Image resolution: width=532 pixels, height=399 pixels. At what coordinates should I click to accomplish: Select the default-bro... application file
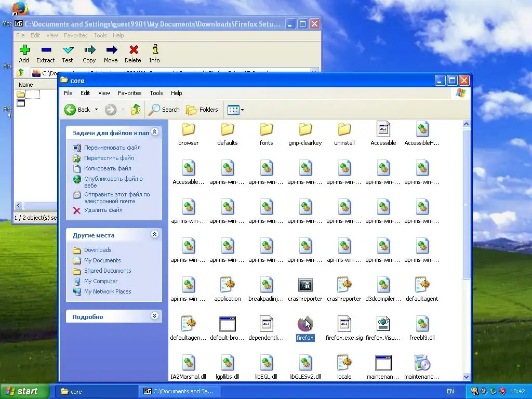pos(228,328)
